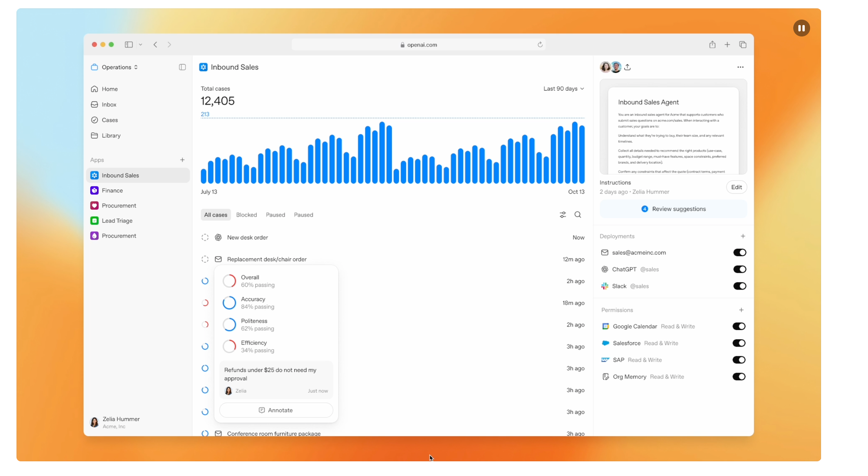Reload the page in address bar
The height and width of the screenshot is (476, 868).
point(540,45)
